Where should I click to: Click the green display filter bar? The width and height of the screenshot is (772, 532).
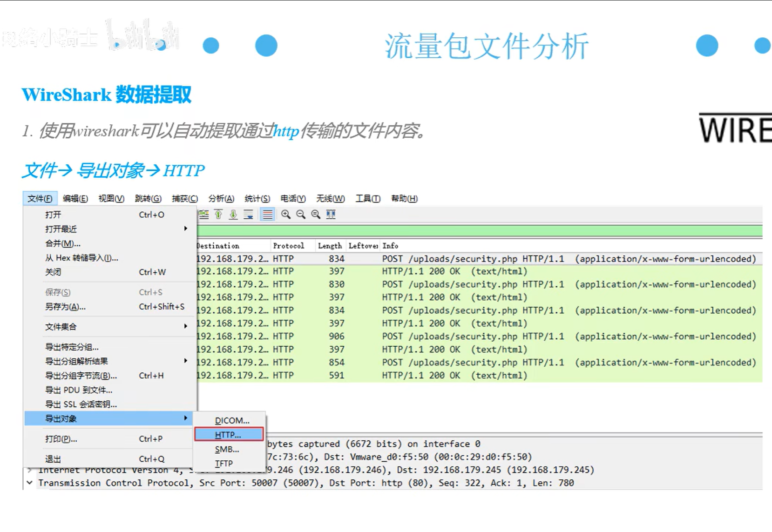[480, 230]
